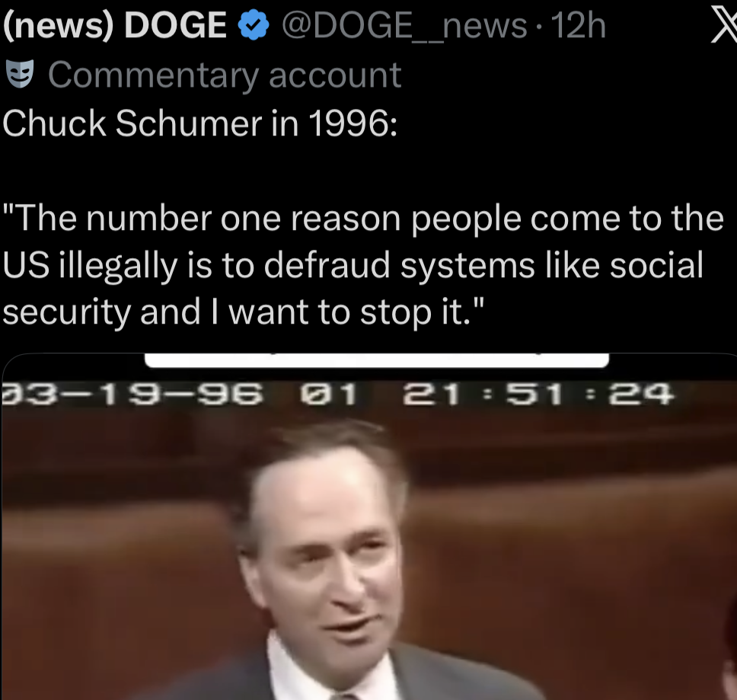This screenshot has width=737, height=700.
Task: Click the blue verified checkmark badge
Action: 254,27
